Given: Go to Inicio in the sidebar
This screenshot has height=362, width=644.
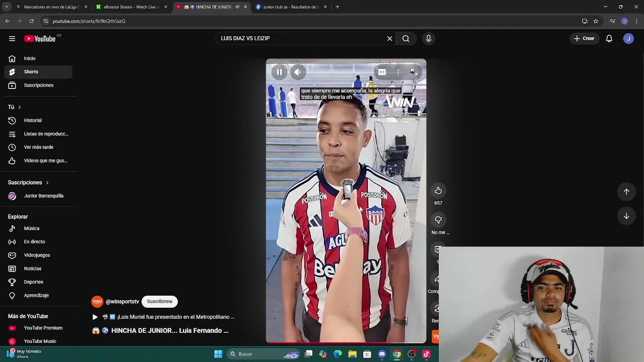Looking at the screenshot, I should coord(38,58).
